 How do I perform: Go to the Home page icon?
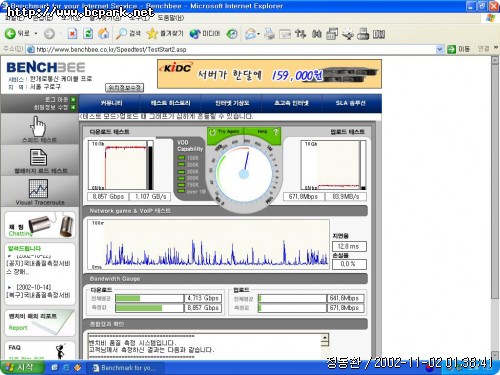click(x=104, y=34)
